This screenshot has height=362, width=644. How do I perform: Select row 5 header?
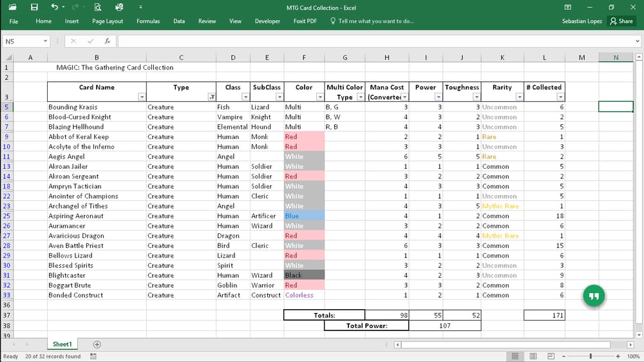pos(7,107)
